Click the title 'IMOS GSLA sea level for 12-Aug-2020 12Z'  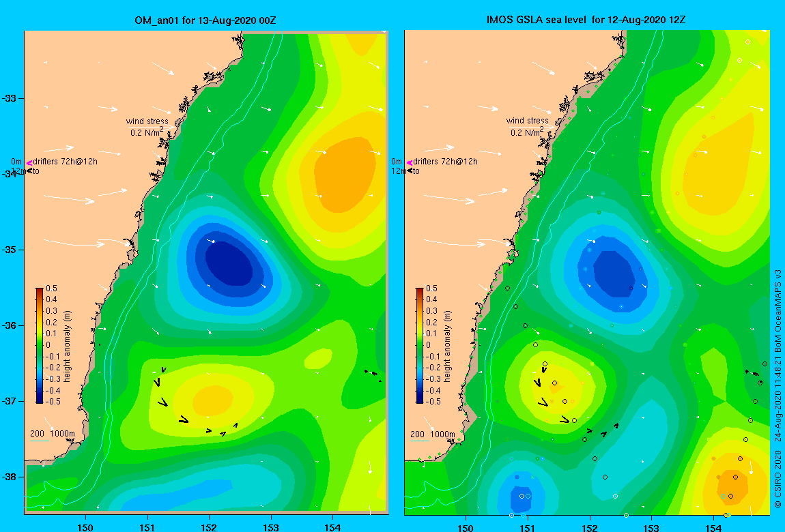586,20
